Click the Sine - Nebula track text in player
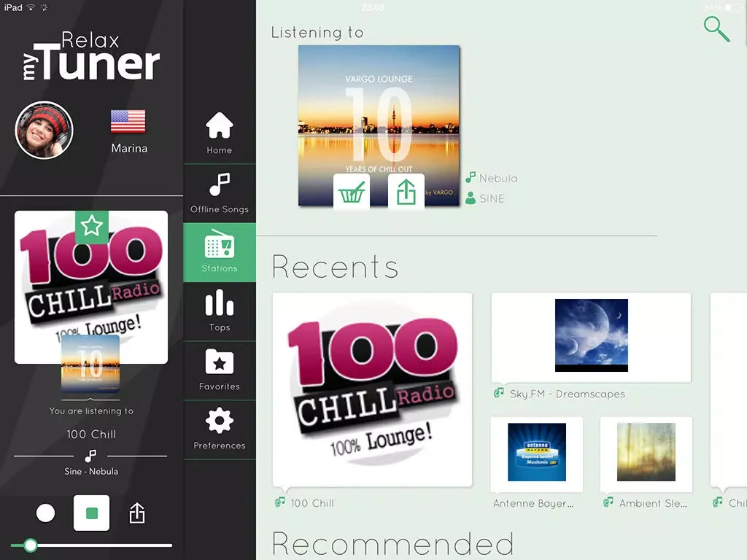Image resolution: width=747 pixels, height=560 pixels. tap(91, 471)
